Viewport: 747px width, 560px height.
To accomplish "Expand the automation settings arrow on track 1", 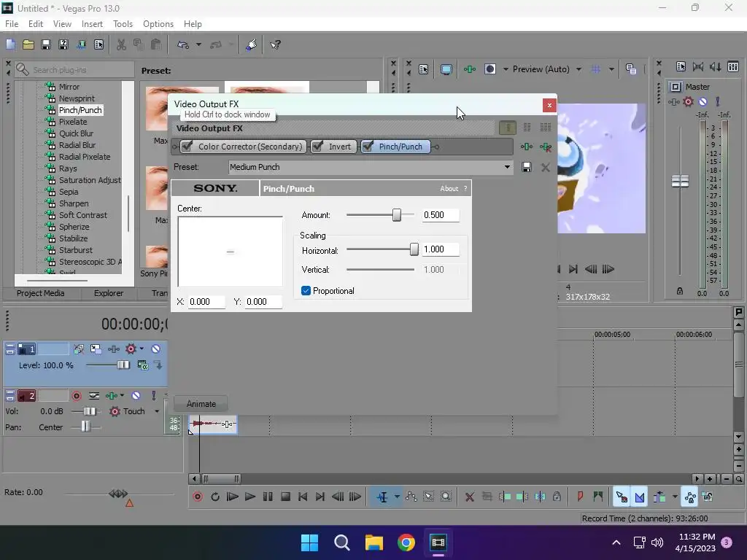I will [142, 349].
